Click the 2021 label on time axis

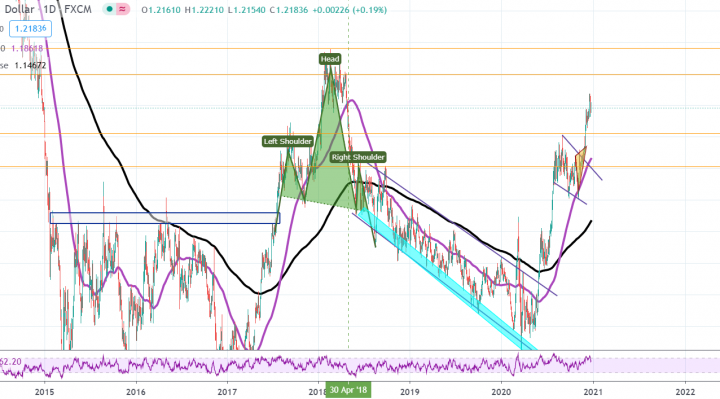click(x=592, y=392)
